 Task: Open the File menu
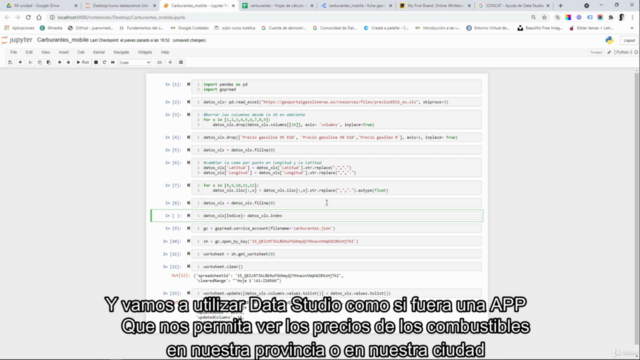pyautogui.click(x=13, y=52)
